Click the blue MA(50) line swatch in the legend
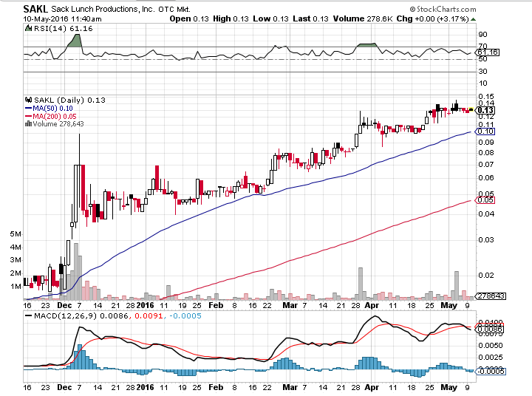 29,109
